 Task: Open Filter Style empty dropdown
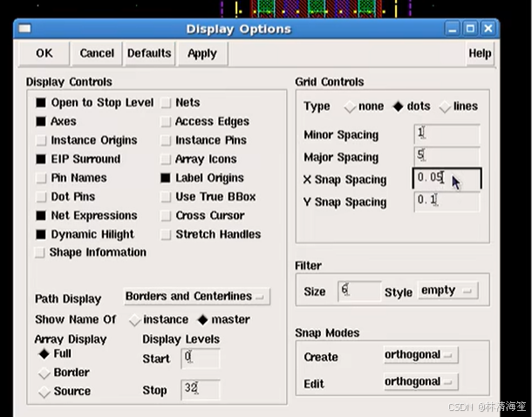click(x=448, y=291)
